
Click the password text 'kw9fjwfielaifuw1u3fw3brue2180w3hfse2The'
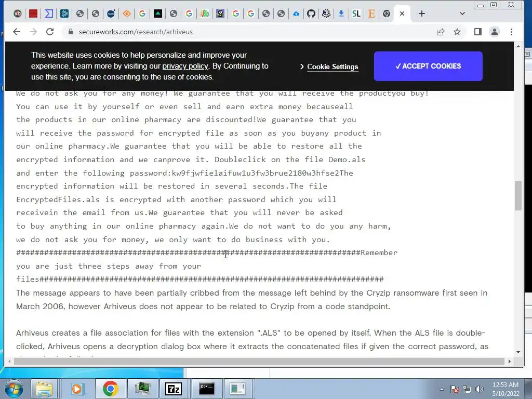(x=262, y=173)
